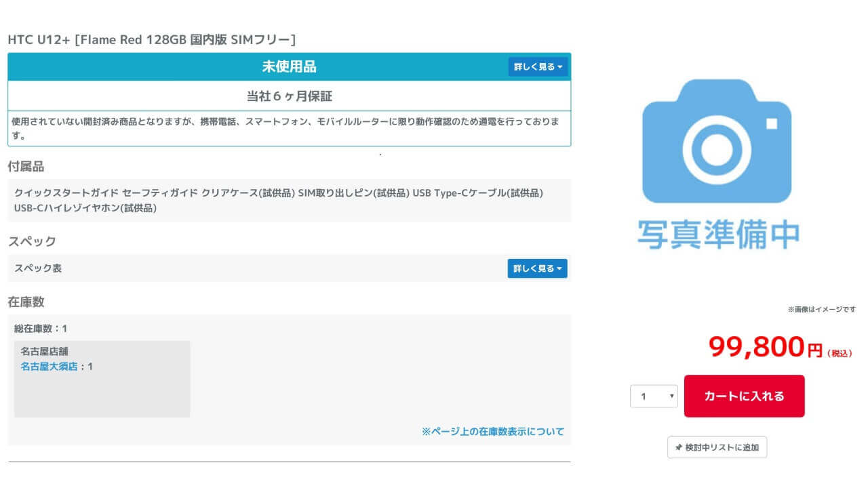Click the 付属品 section heading
This screenshot has height=488, width=868.
click(26, 167)
